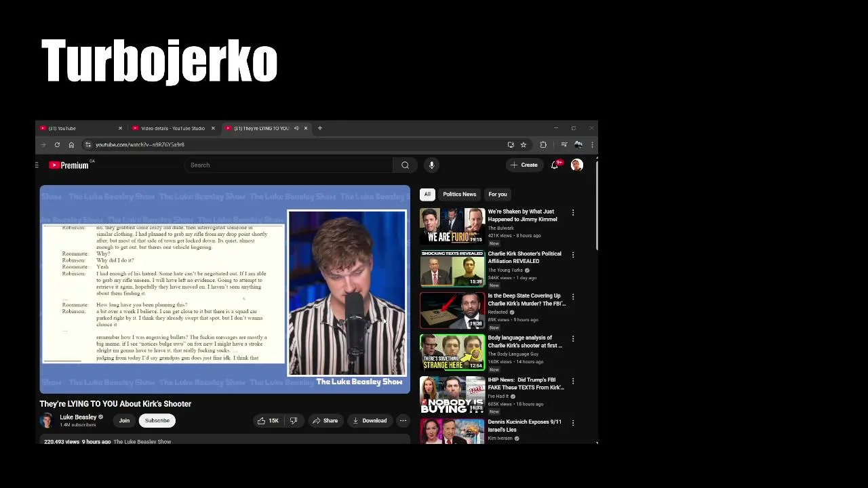Subscribe to Luke Beasley
The width and height of the screenshot is (868, 488).
click(157, 421)
